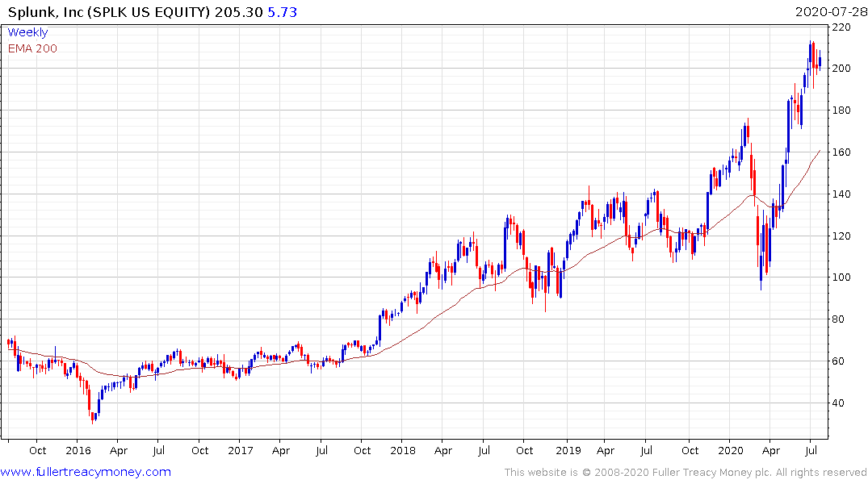This screenshot has height=484, width=868.
Task: Click the 40 price axis label
Action: 839,403
